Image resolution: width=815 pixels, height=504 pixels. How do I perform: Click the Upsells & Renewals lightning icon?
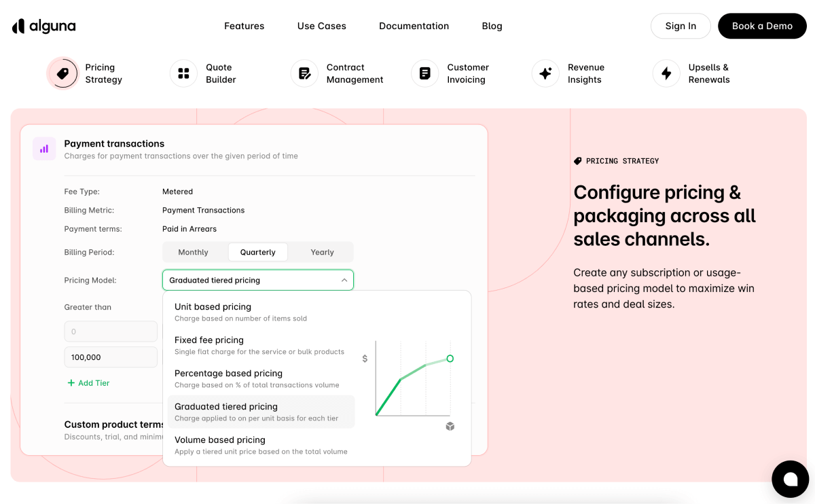666,73
